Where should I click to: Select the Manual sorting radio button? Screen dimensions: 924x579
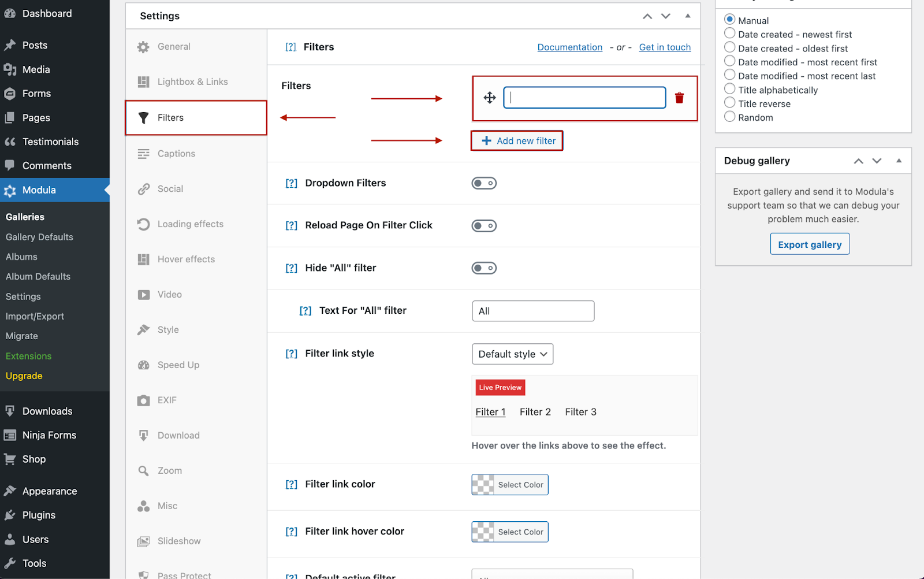[x=730, y=20]
